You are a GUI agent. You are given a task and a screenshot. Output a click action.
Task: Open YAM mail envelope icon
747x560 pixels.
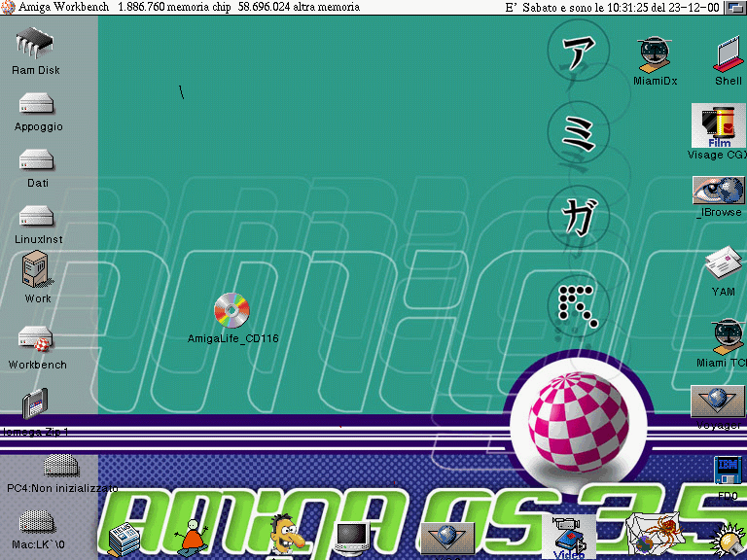coord(724,263)
